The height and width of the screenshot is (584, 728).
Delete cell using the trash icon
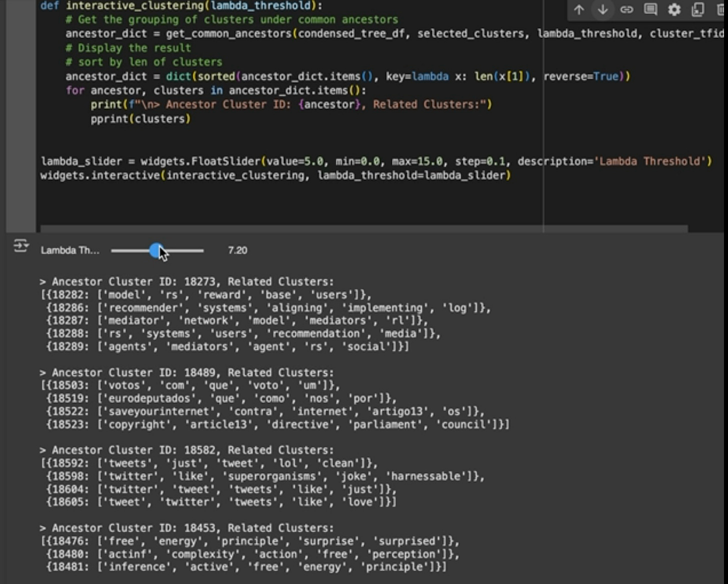point(721,9)
